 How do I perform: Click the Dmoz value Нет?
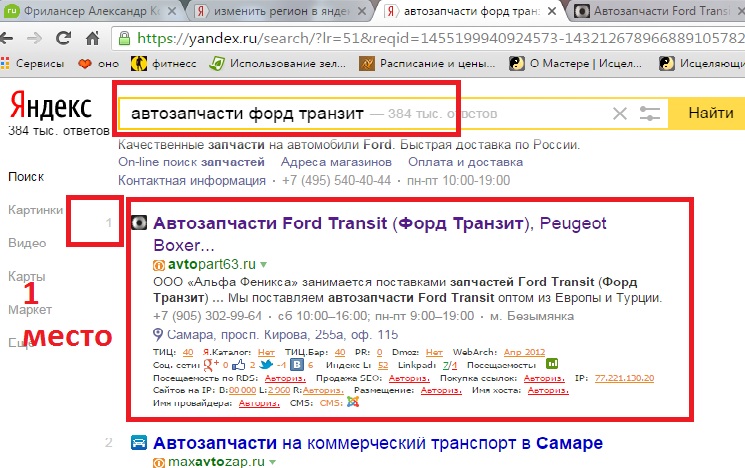(x=434, y=352)
